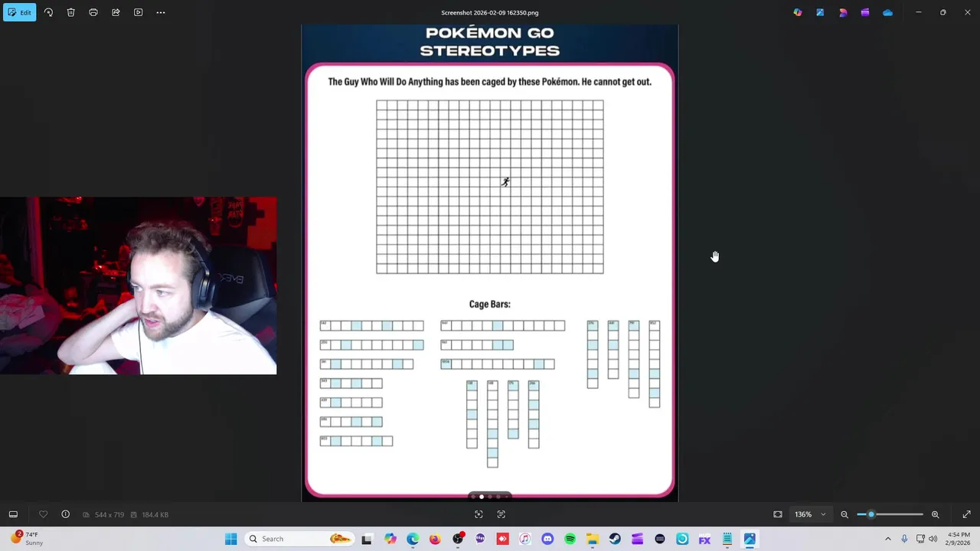The image size is (980, 551).
Task: Click the Edit button in Photos
Action: point(19,12)
